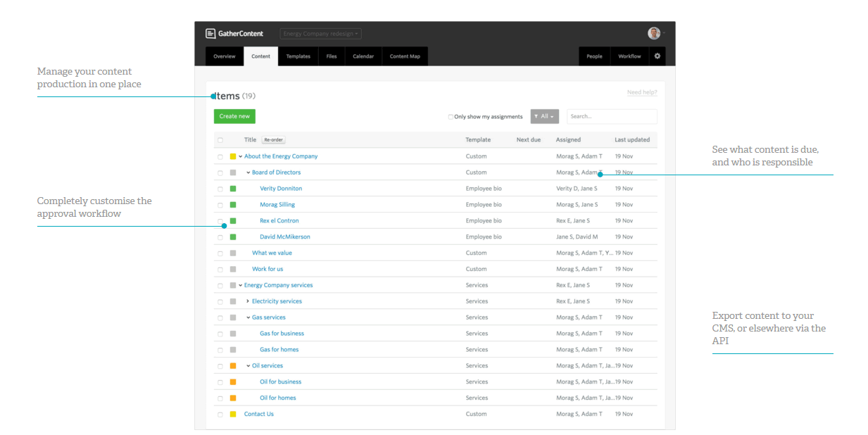Collapse Energy Company services group
Viewport: 868px width, 435px height.
[x=240, y=285]
